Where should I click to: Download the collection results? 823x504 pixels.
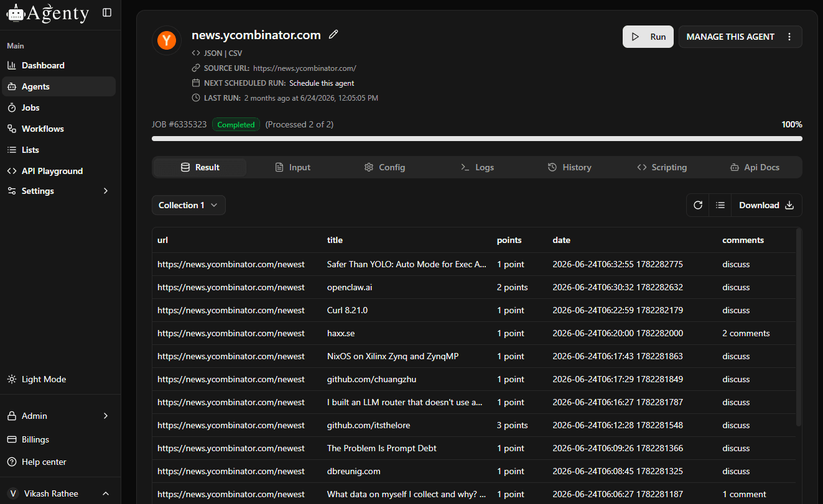766,205
